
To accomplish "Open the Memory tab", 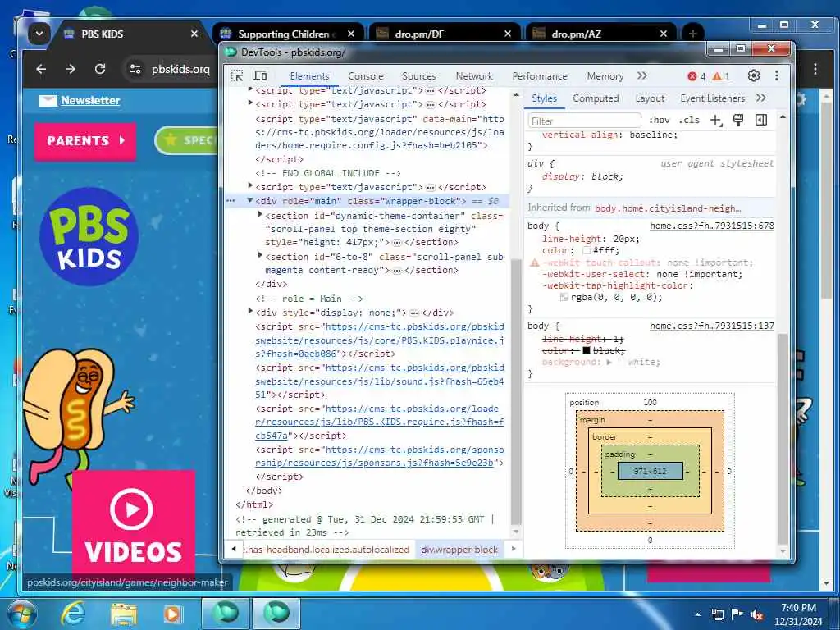I will (x=605, y=76).
